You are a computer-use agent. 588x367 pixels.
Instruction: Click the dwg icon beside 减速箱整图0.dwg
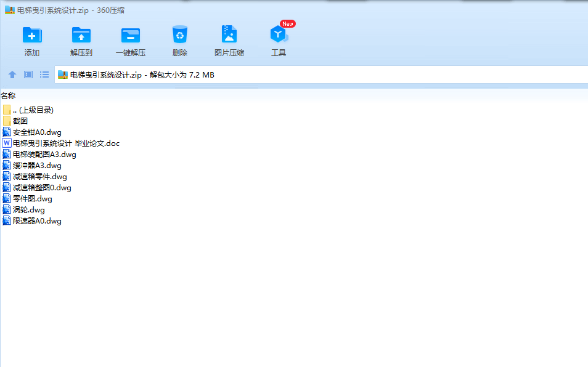[6, 187]
